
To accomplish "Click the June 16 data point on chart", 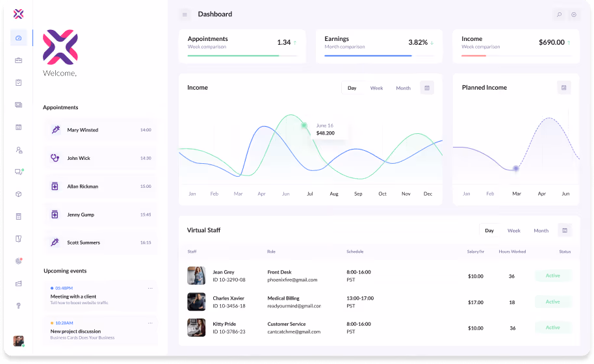I will [304, 125].
